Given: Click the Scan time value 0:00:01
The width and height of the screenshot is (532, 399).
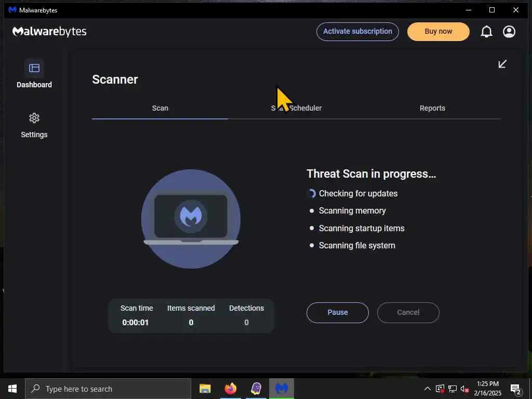Looking at the screenshot, I should (136, 323).
